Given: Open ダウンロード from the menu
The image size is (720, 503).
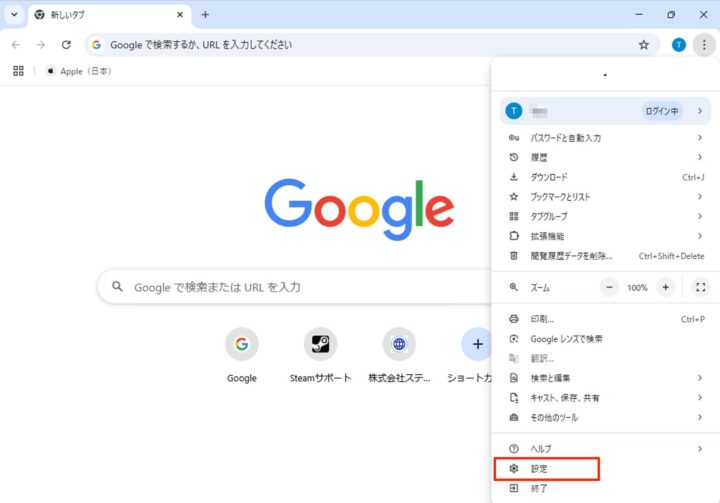Looking at the screenshot, I should tap(605, 177).
